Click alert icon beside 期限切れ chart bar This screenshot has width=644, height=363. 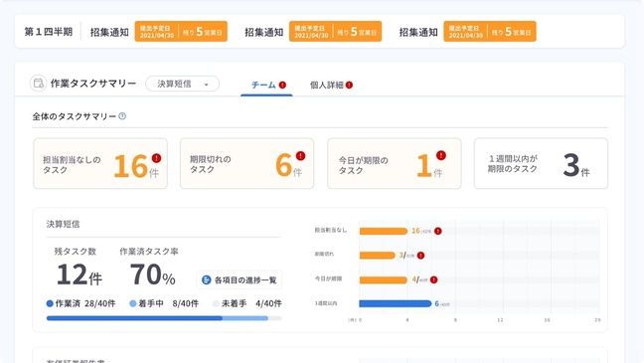[x=421, y=256]
